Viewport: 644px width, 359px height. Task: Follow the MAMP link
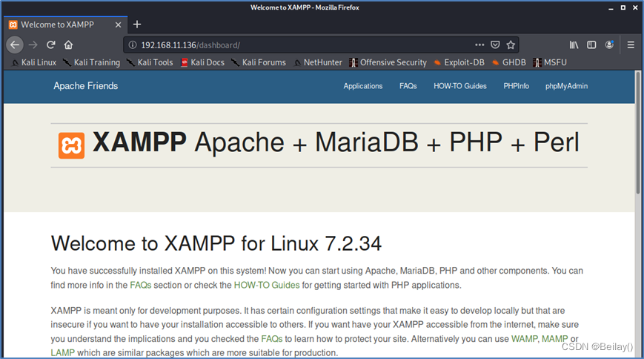pyautogui.click(x=554, y=339)
